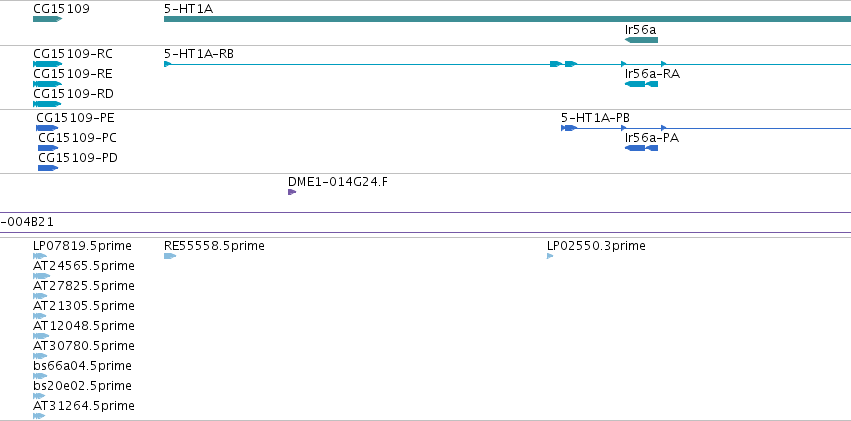Click the 5-HT1A gene bar
The image size is (851, 421).
point(507,19)
